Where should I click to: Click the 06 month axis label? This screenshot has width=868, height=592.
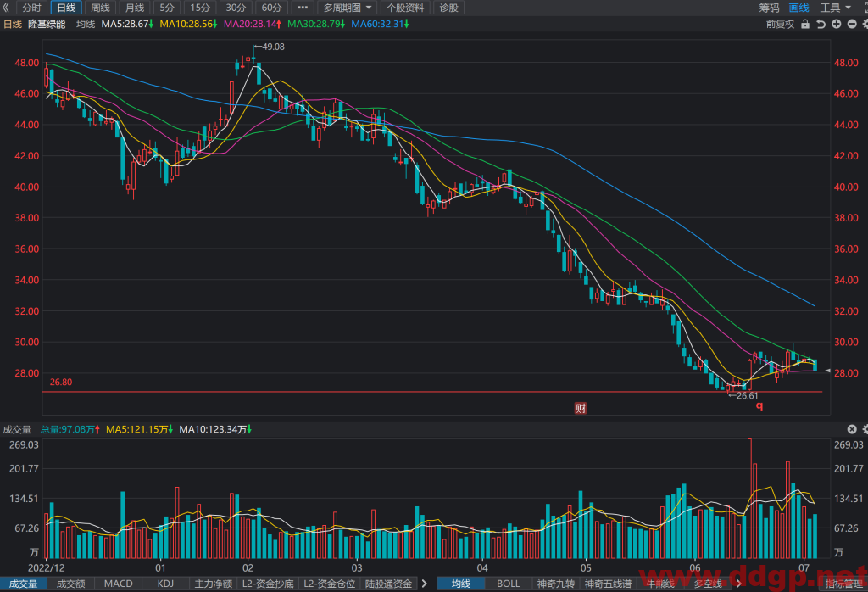click(695, 567)
